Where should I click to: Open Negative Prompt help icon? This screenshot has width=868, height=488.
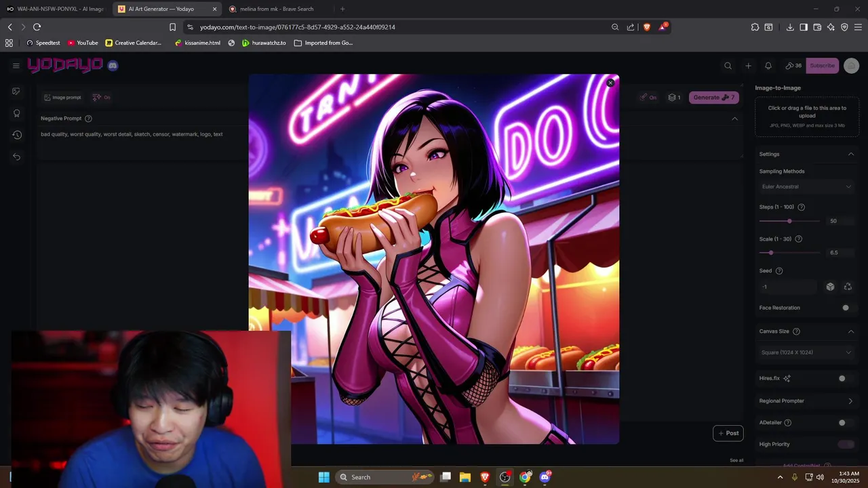[x=88, y=119]
